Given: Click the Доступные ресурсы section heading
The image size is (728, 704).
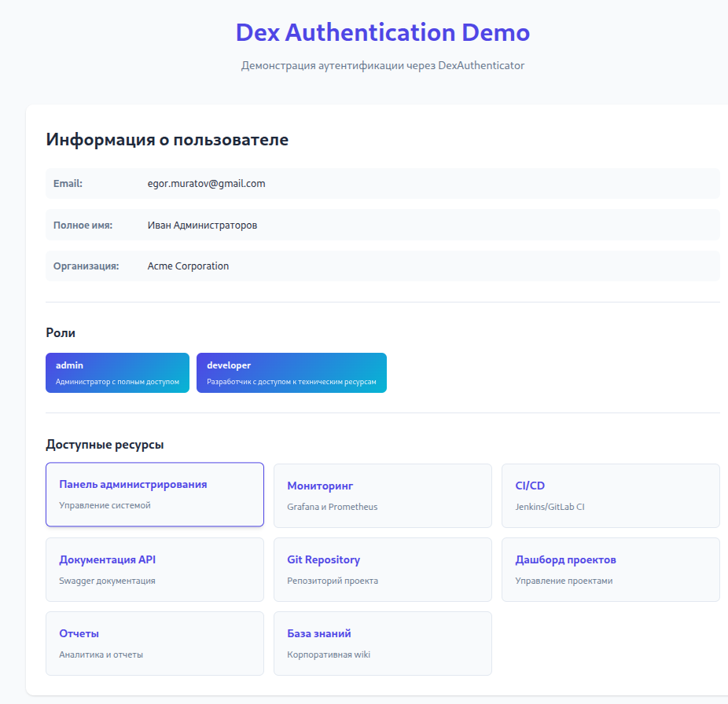Looking at the screenshot, I should pyautogui.click(x=105, y=445).
